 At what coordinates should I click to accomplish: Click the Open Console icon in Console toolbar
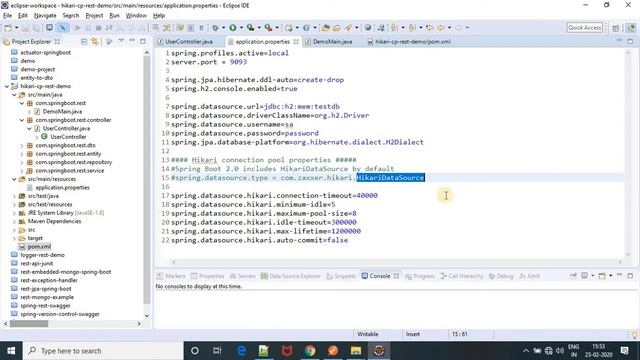(602, 276)
